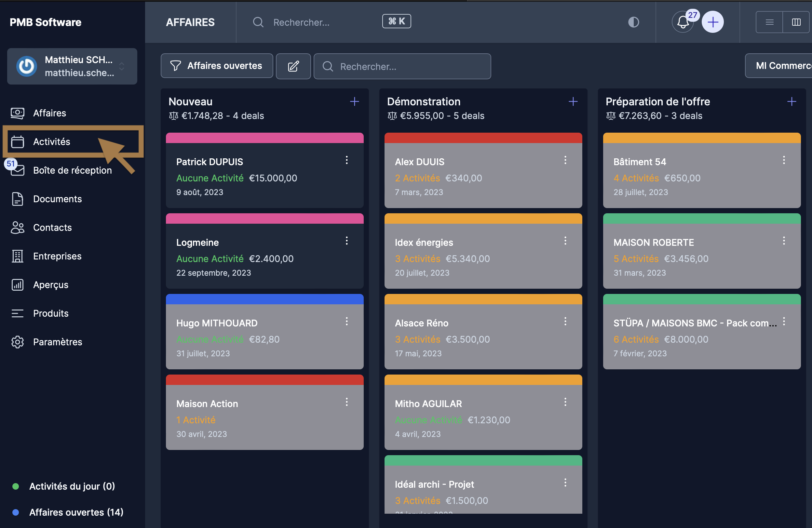The image size is (812, 528).
Task: Click pink color bar on Logmeine card
Action: click(264, 218)
